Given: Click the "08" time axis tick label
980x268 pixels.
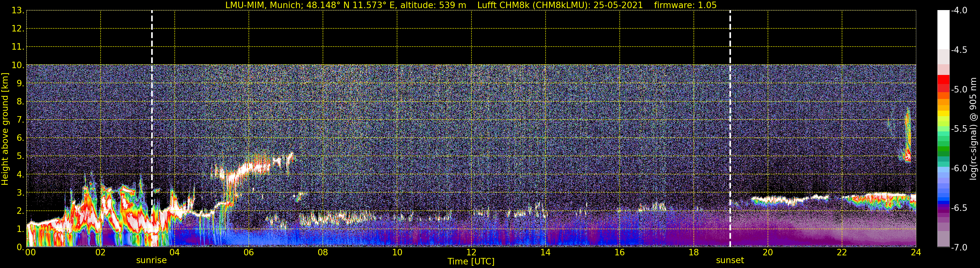Looking at the screenshot, I should [323, 252].
